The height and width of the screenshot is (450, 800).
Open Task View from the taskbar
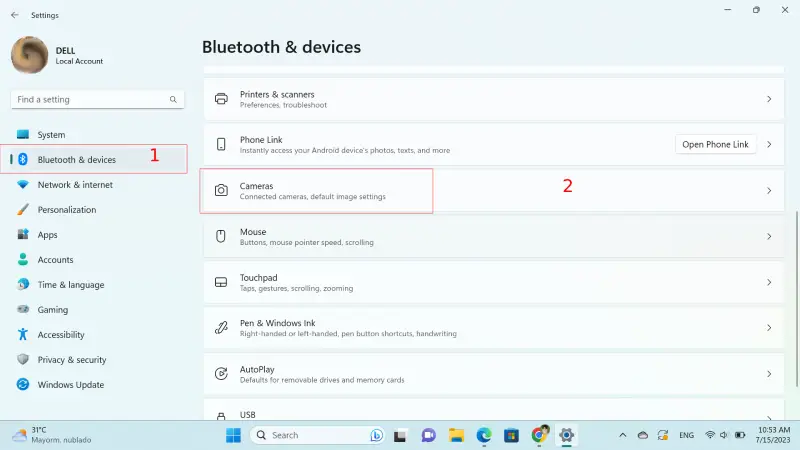pyautogui.click(x=400, y=436)
